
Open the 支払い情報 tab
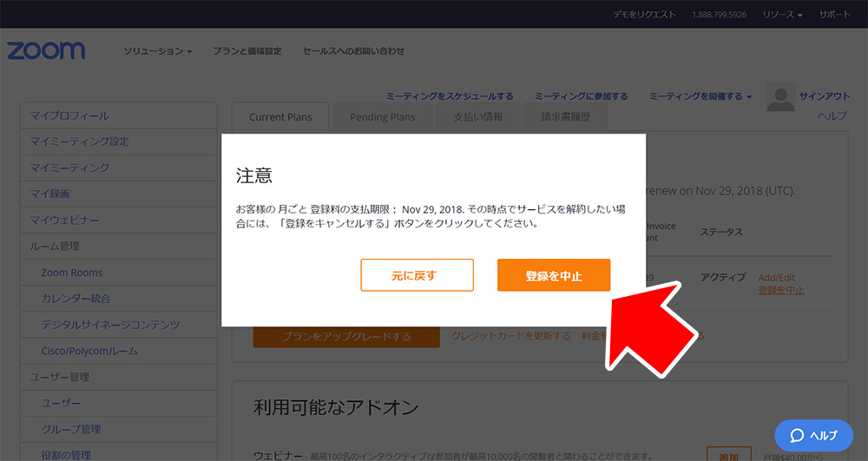478,117
